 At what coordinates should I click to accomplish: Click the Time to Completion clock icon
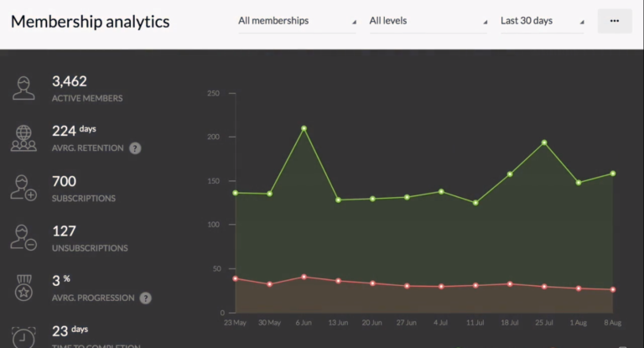(x=23, y=335)
